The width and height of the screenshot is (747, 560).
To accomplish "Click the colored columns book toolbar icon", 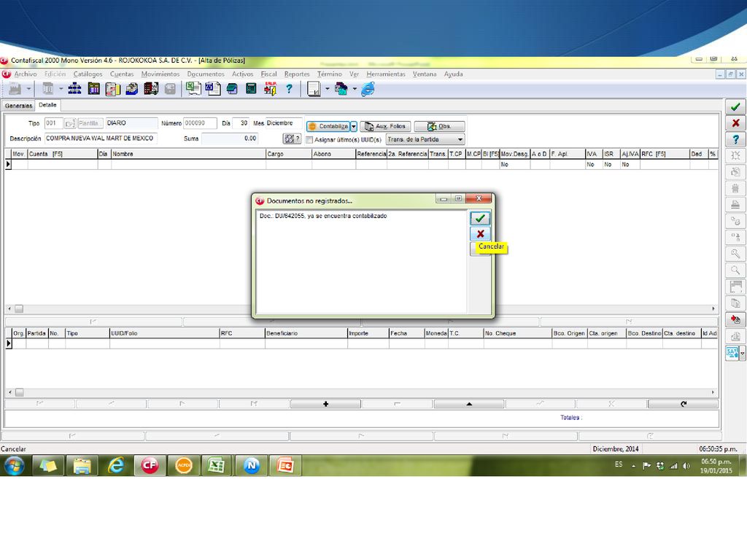I will tap(94, 88).
